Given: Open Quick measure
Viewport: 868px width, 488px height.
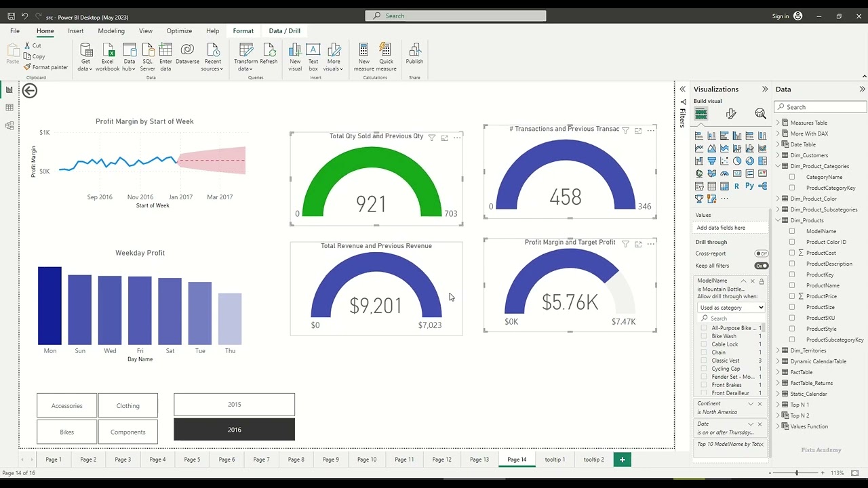Looking at the screenshot, I should tap(386, 57).
